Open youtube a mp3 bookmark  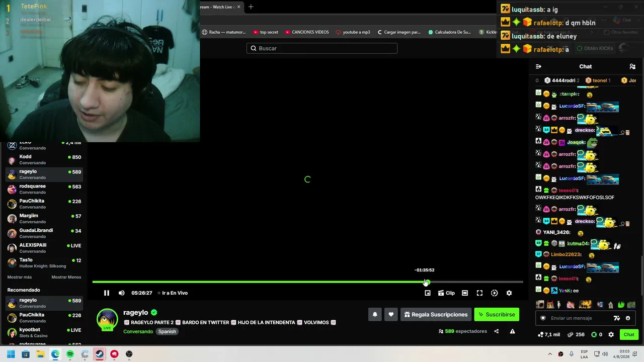coord(353,32)
